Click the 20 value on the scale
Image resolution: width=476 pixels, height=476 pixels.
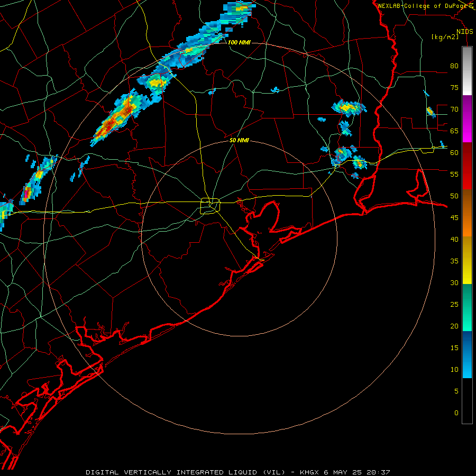(454, 326)
